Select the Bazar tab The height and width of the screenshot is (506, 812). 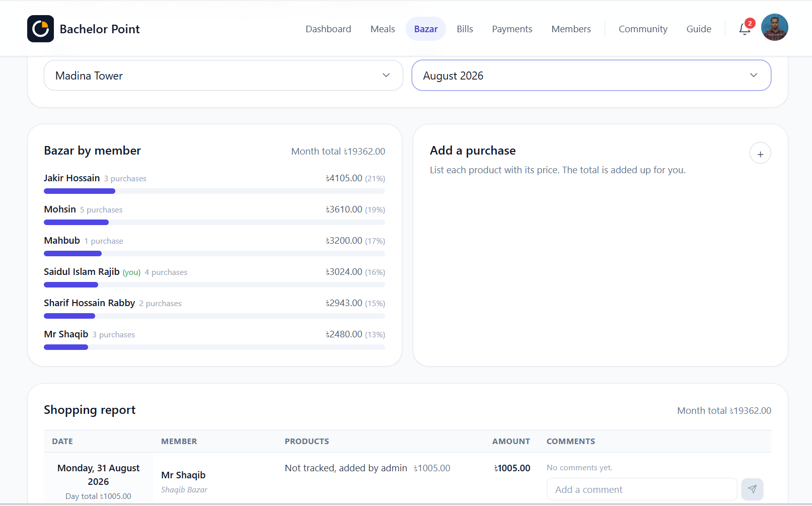click(x=426, y=29)
